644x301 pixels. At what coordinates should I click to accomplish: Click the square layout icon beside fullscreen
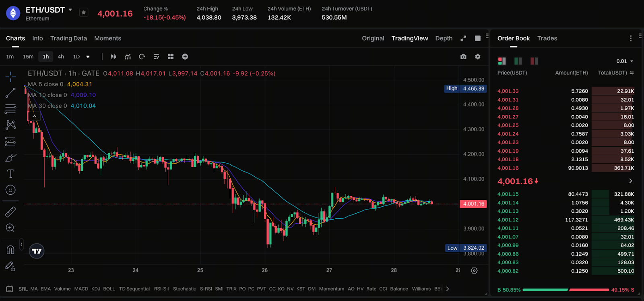[478, 38]
